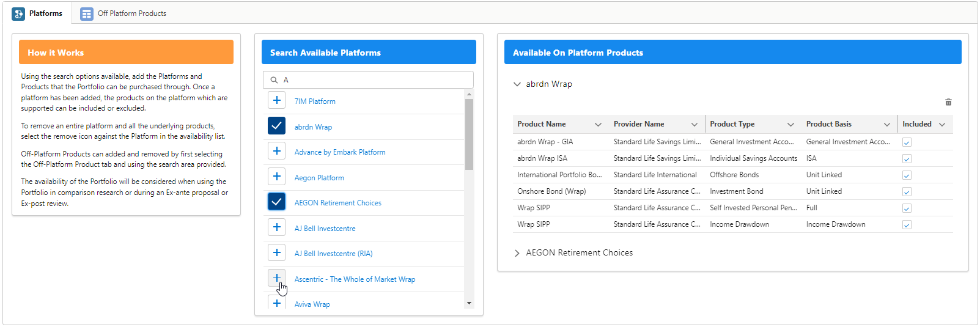Click the Aviva Wrap platform link
Screen dimensions: 980x327
[x=312, y=304]
